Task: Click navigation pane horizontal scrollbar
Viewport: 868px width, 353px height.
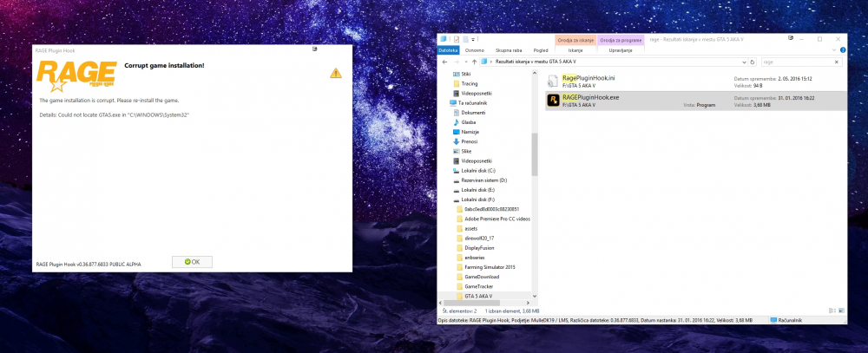Action: (470, 304)
